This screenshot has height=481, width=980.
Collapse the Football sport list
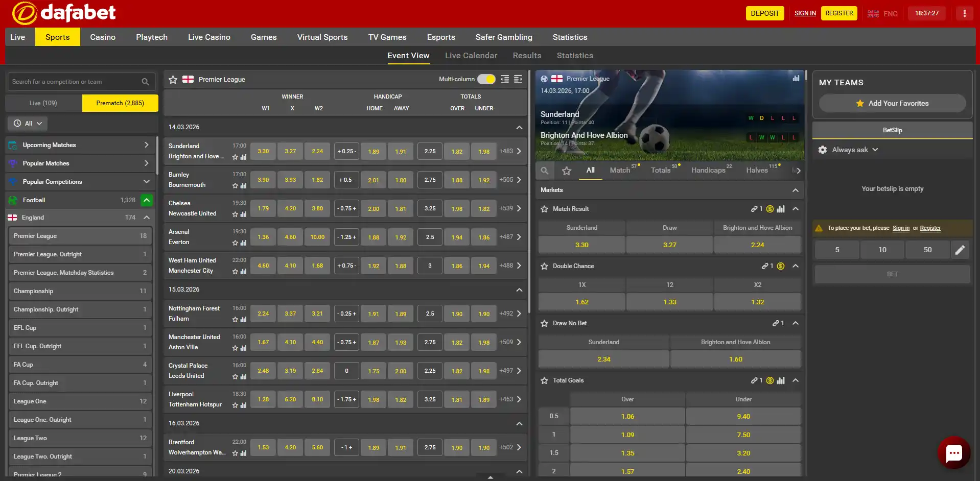147,200
